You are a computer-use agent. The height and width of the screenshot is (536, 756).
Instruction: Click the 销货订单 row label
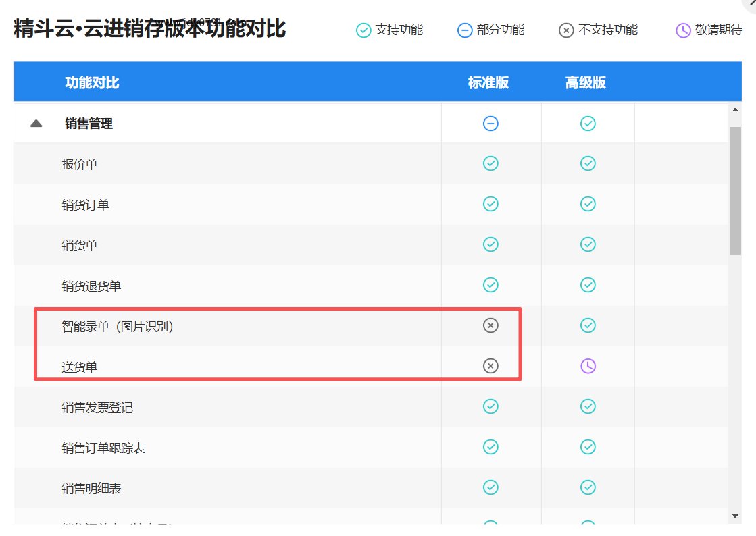click(x=86, y=205)
